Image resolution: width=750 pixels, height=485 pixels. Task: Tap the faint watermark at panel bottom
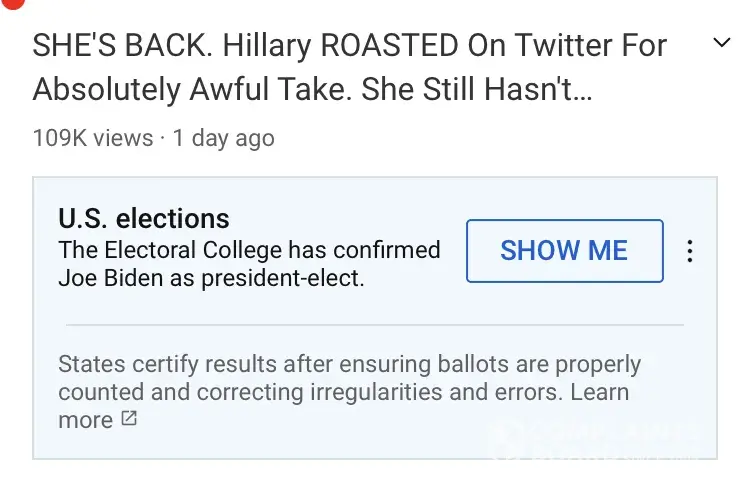pos(600,440)
